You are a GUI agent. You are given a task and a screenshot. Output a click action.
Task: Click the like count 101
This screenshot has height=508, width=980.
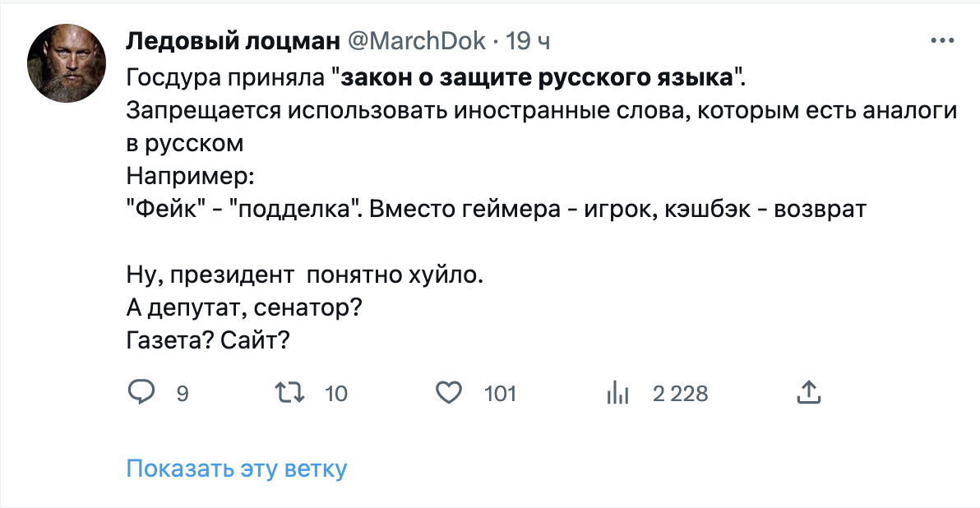(x=500, y=394)
